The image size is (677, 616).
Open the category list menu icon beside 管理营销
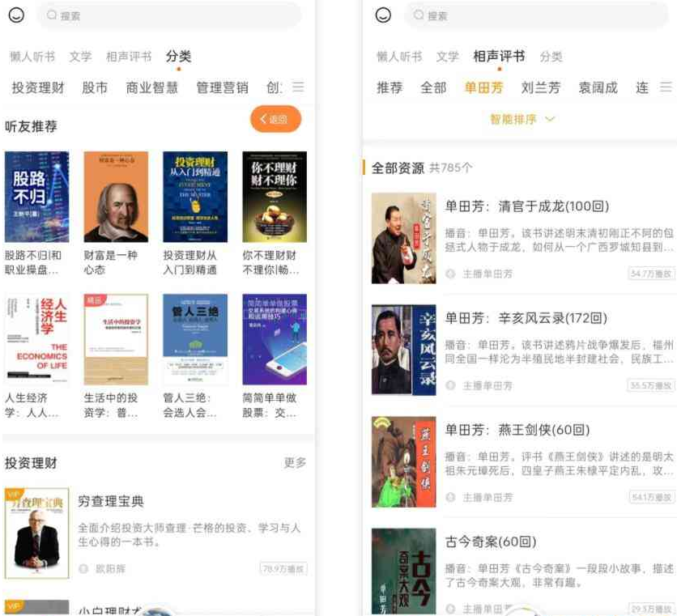(x=298, y=87)
